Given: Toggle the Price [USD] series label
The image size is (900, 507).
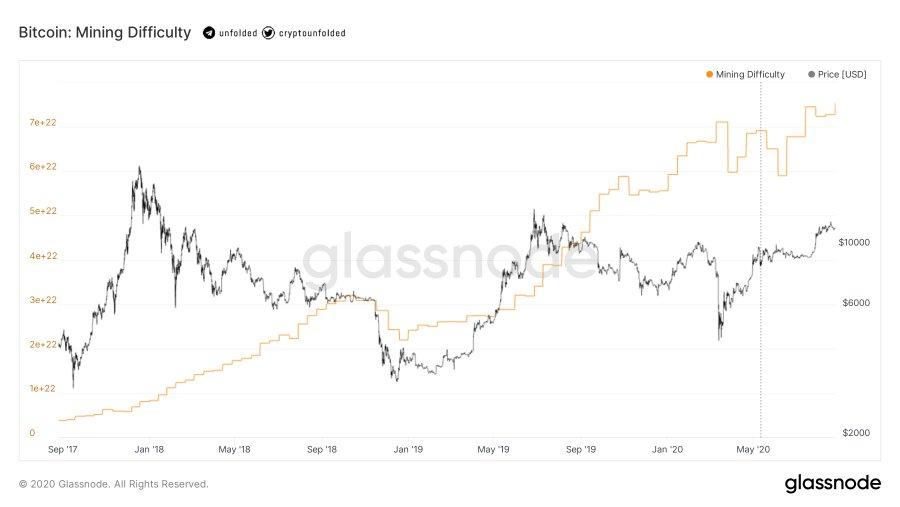Looking at the screenshot, I should [842, 74].
